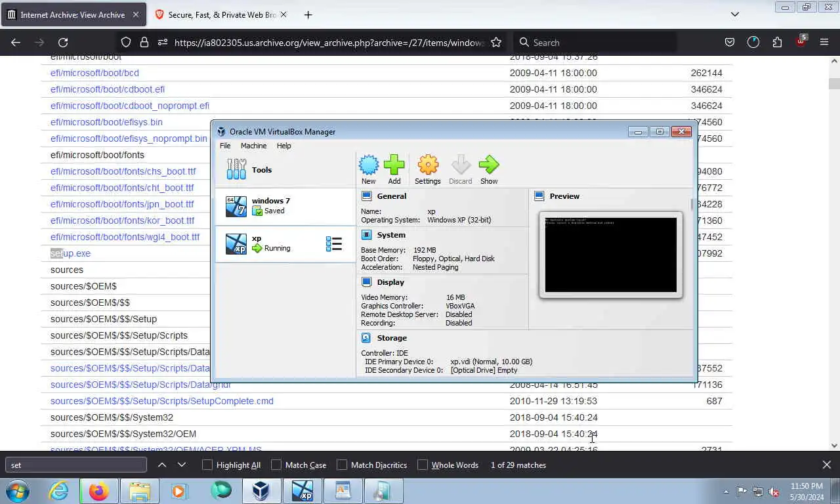840x504 pixels.
Task: Open the Windows Start button
Action: (x=18, y=491)
